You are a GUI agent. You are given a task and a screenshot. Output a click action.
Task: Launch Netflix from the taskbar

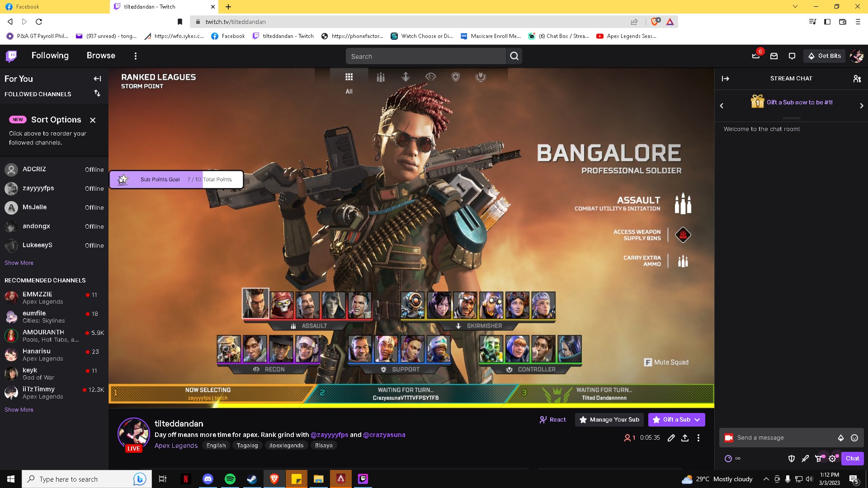tap(186, 479)
